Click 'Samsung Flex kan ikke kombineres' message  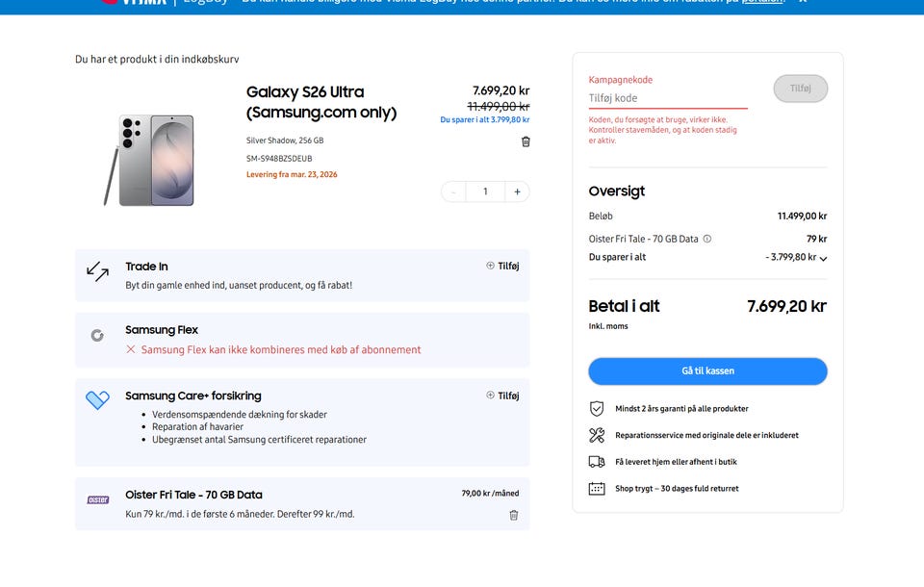(x=281, y=349)
